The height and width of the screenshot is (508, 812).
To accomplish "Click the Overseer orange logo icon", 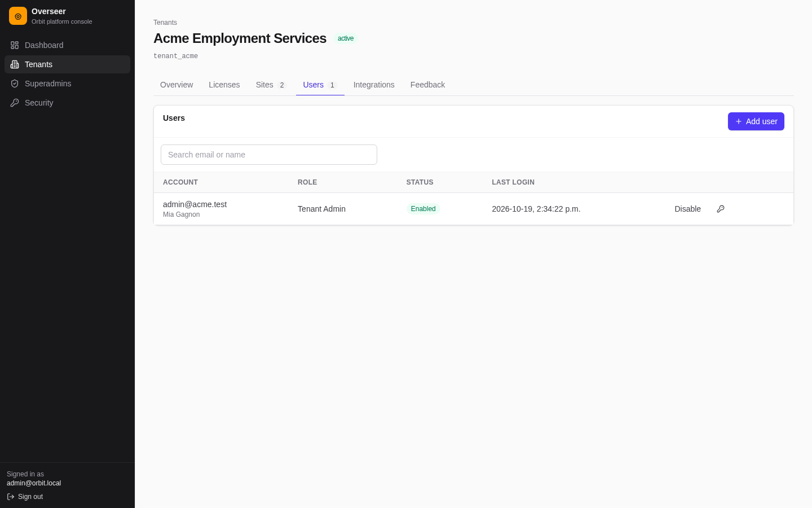I will pos(18,16).
